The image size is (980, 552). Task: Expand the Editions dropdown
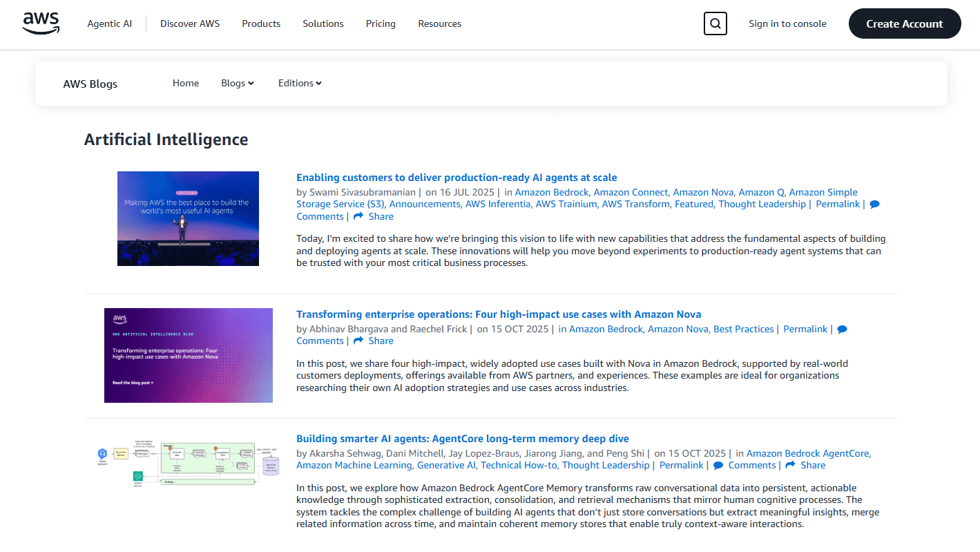tap(300, 83)
